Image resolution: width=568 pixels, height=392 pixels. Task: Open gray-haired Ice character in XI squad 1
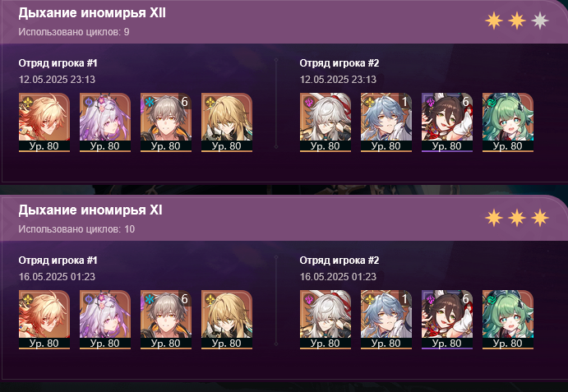point(166,320)
